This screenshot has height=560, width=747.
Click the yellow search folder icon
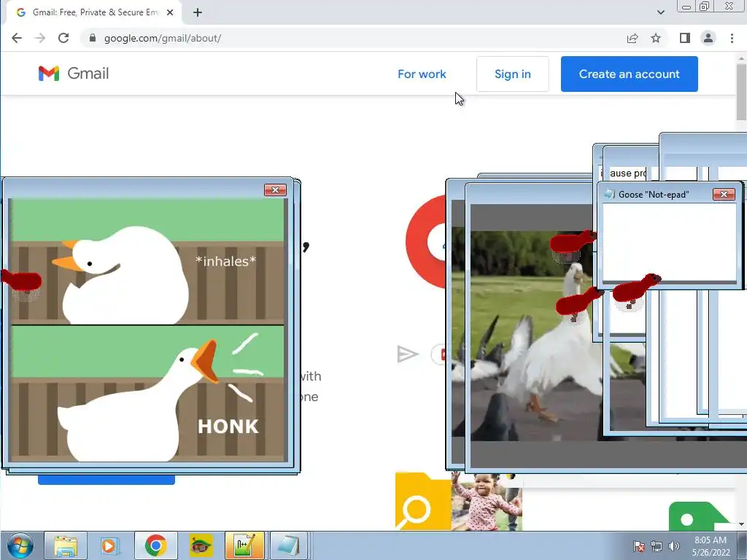[423, 502]
